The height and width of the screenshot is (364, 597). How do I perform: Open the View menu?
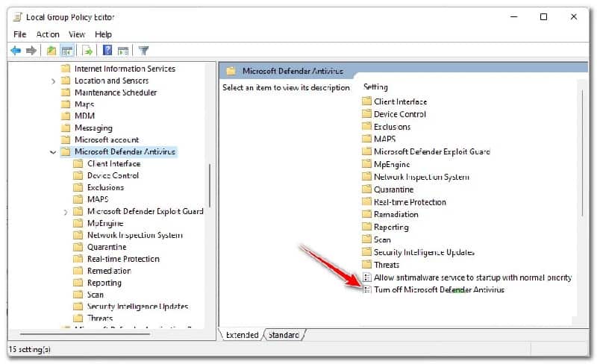pyautogui.click(x=77, y=34)
